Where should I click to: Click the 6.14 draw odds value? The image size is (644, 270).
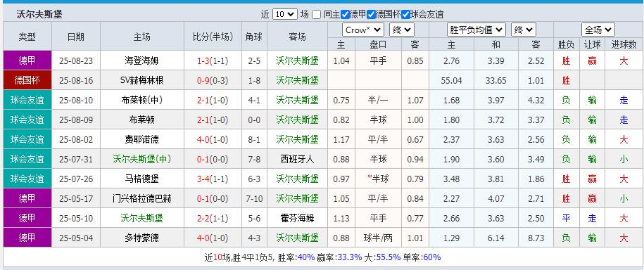[496, 238]
